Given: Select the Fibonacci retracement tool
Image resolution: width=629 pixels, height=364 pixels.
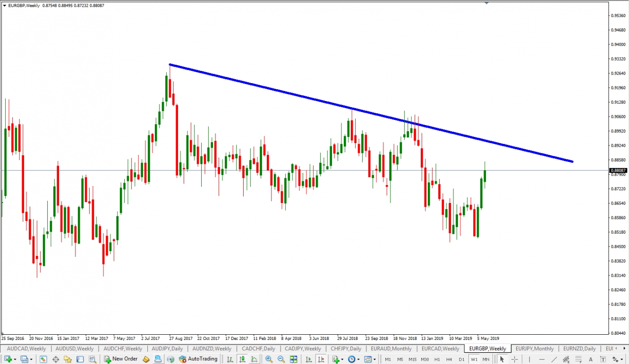Looking at the screenshot, I should 578,359.
